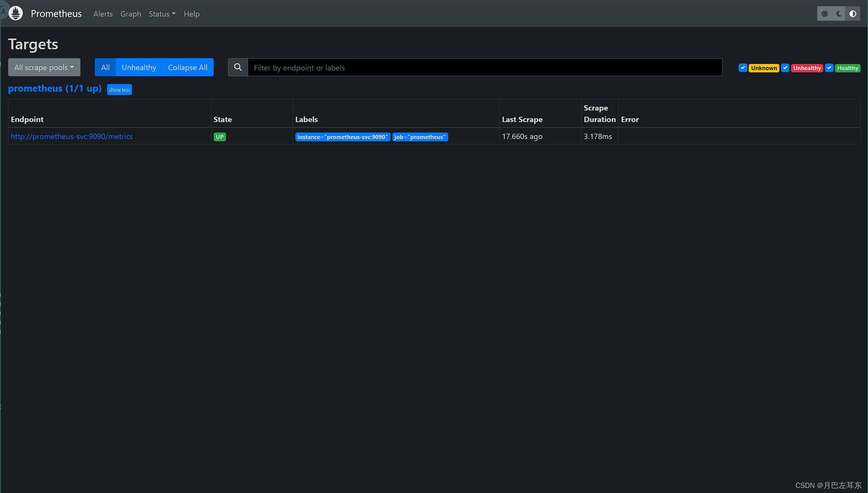Click the yellow Unknown badge
Image resolution: width=868 pixels, height=493 pixels.
[x=764, y=68]
